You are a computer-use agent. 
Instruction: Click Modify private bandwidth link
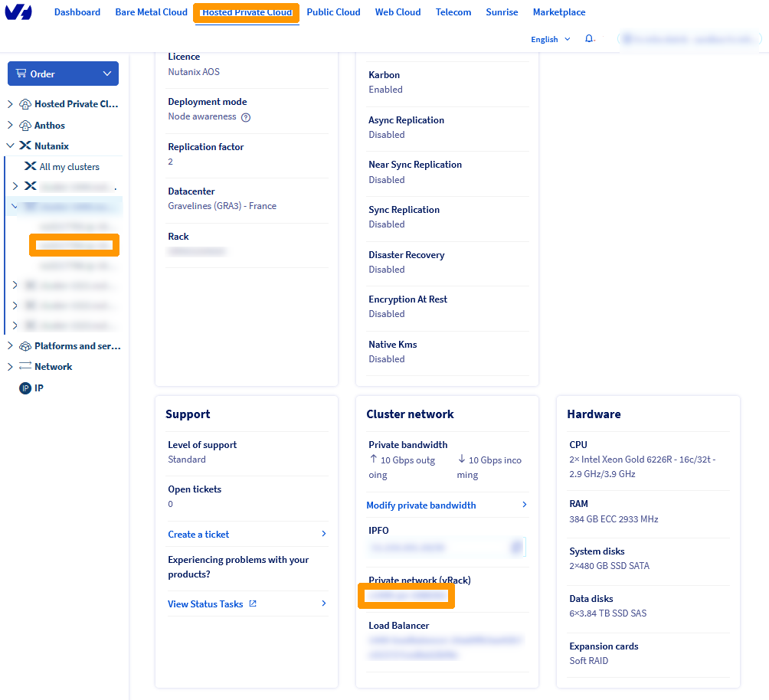[x=421, y=505]
